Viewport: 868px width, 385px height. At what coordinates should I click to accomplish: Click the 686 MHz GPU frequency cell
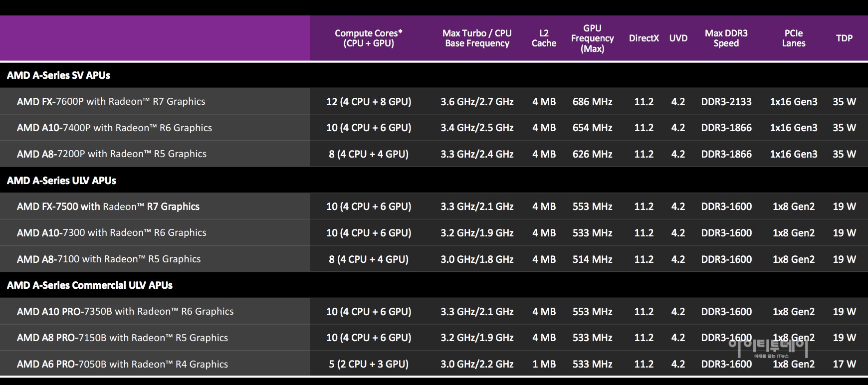(x=592, y=102)
